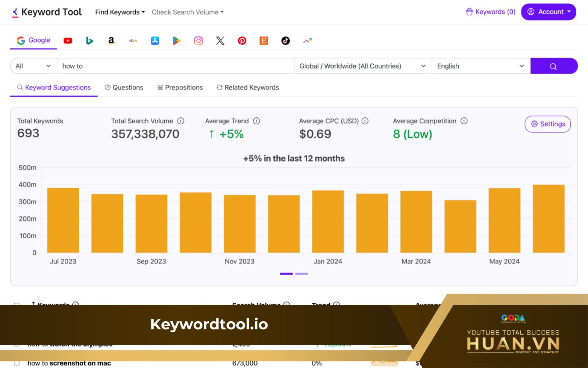
Task: Select the App Store keyword source
Action: pyautogui.click(x=155, y=41)
